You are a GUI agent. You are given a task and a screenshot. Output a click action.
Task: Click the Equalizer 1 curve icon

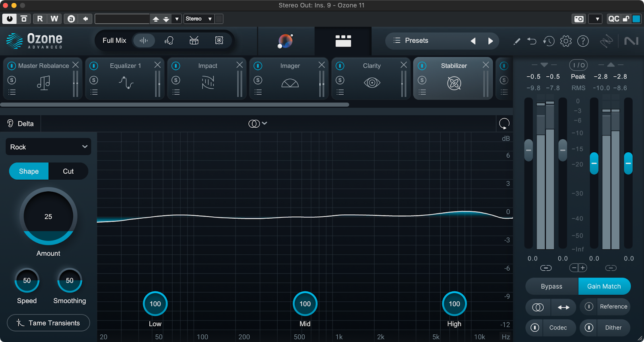click(x=126, y=83)
